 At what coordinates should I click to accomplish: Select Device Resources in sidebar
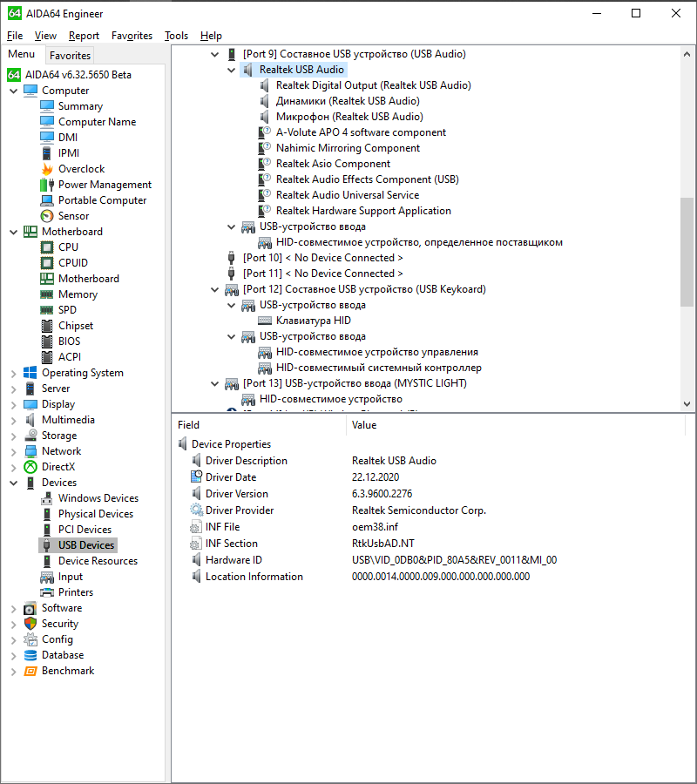(98, 561)
